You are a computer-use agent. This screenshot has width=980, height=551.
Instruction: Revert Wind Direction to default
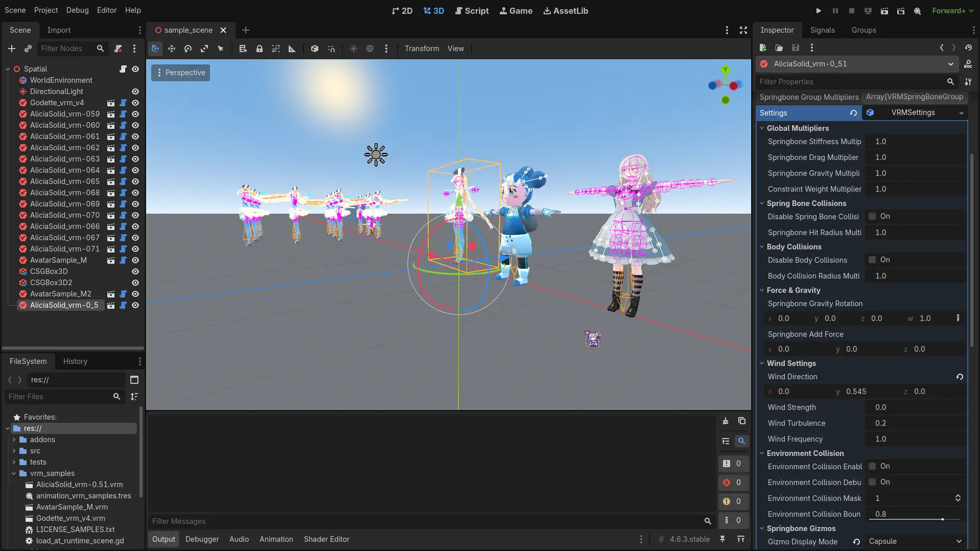pyautogui.click(x=960, y=377)
